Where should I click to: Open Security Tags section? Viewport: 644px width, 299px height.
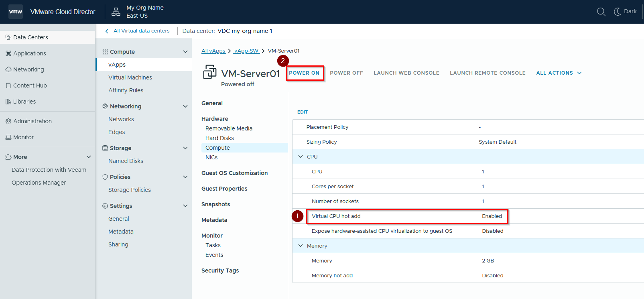(220, 271)
